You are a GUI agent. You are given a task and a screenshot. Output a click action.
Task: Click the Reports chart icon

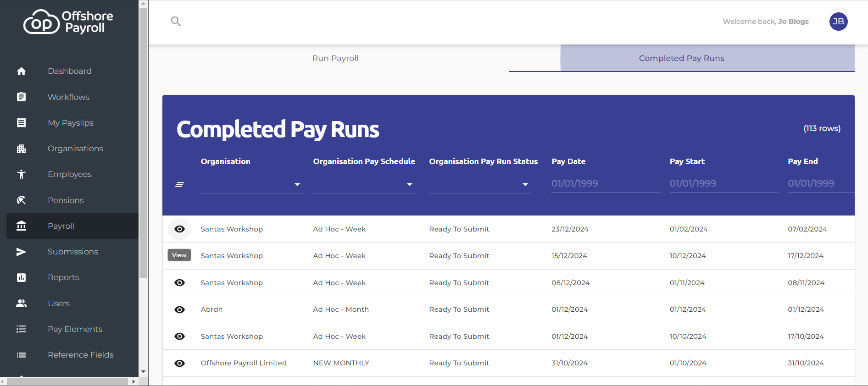coord(21,277)
